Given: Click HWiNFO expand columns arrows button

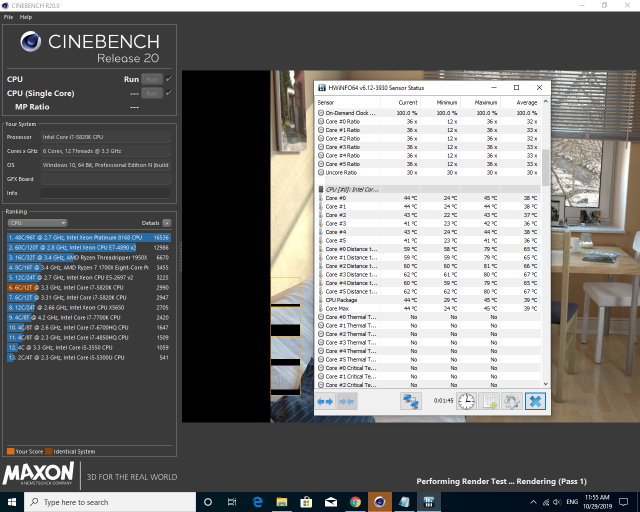Looking at the screenshot, I should tap(325, 401).
